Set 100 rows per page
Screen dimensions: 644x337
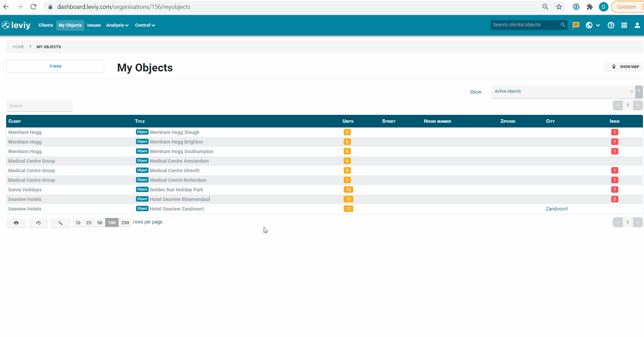pos(112,223)
